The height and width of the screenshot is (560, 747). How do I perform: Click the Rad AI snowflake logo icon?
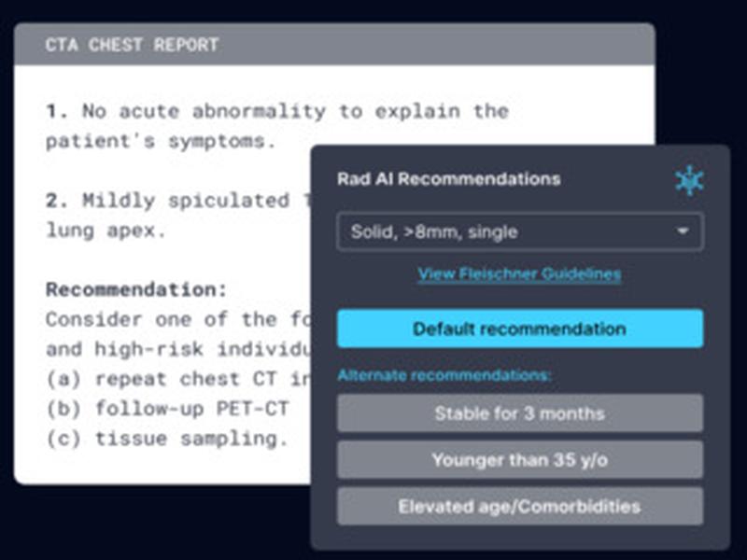coord(689,180)
